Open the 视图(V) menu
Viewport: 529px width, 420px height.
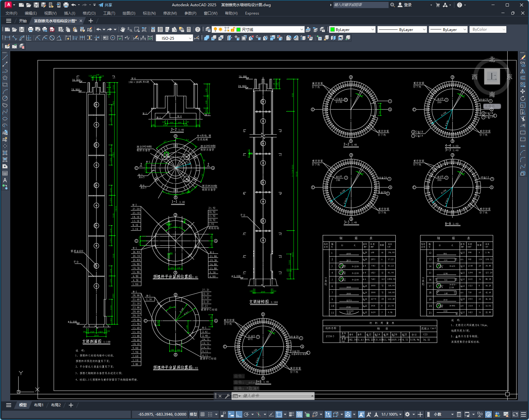point(50,13)
